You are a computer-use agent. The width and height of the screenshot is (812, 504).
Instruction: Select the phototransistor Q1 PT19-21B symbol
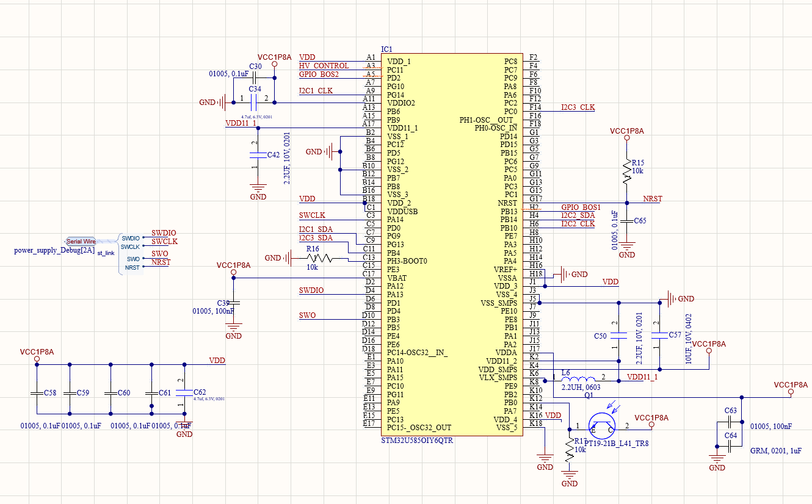point(601,424)
